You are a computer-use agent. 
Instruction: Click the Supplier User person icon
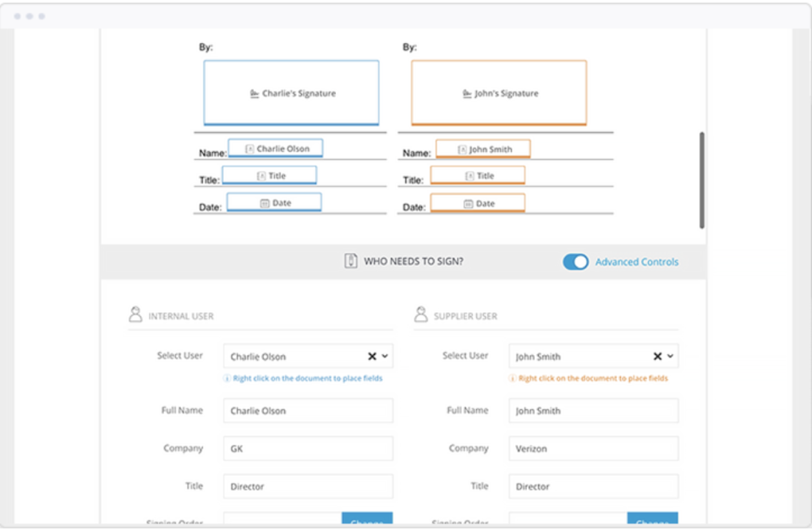pyautogui.click(x=420, y=315)
